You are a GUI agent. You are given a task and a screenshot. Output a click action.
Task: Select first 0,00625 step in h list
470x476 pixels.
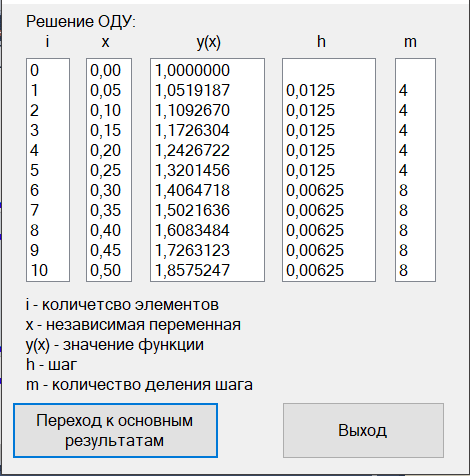[x=315, y=190]
